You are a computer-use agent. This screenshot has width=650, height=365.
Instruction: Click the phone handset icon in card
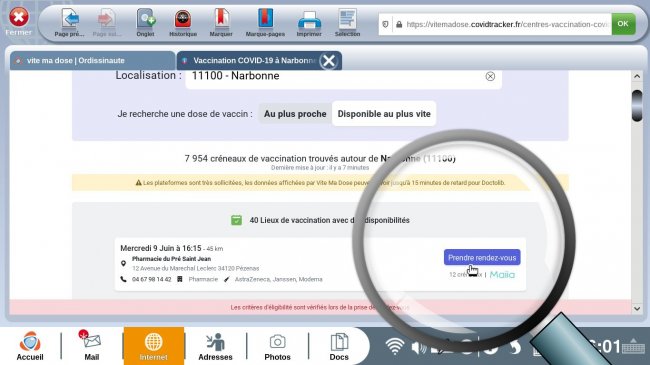pyautogui.click(x=123, y=279)
